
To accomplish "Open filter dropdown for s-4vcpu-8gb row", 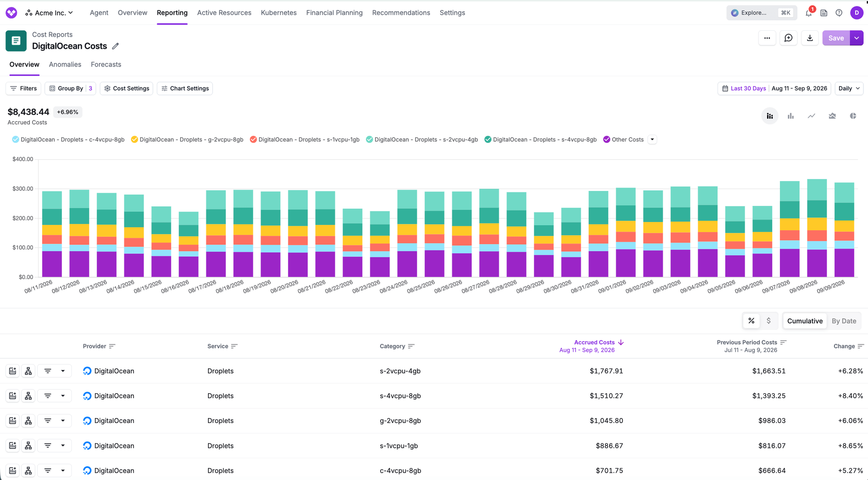I will pyautogui.click(x=54, y=396).
